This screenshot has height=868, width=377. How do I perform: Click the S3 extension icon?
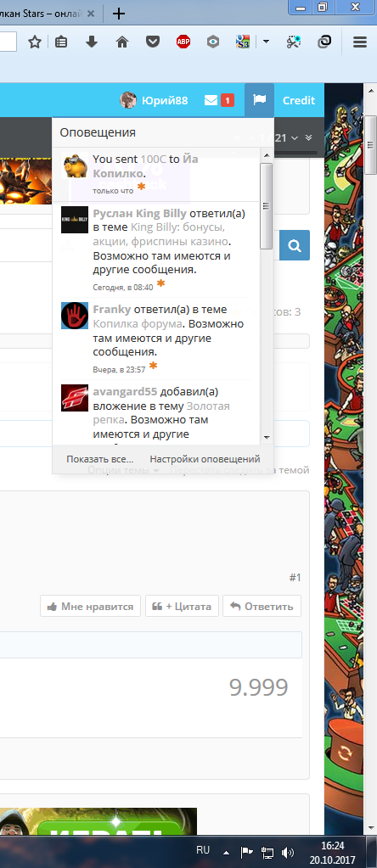coord(243,42)
